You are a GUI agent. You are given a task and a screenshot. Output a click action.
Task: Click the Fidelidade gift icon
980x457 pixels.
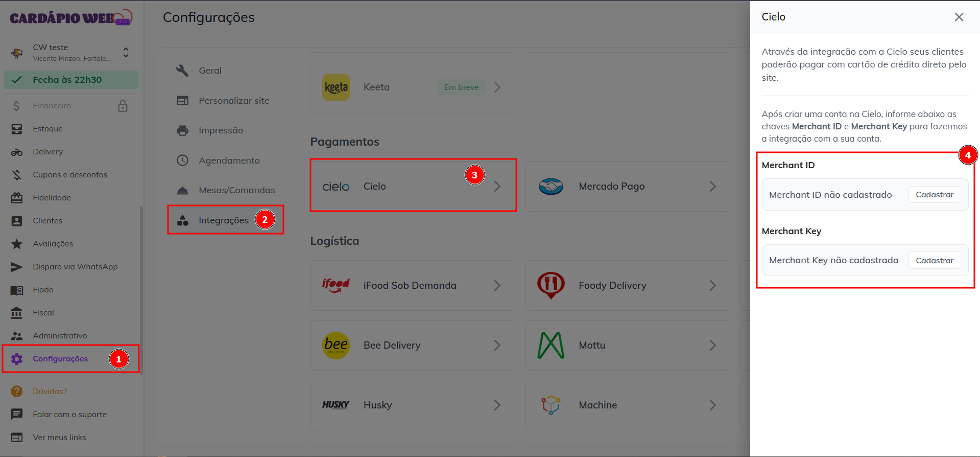(x=17, y=198)
